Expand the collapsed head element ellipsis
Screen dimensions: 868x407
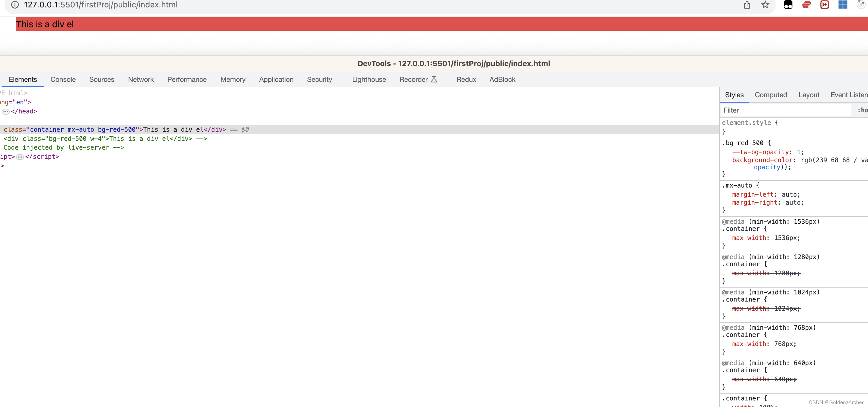[6, 111]
